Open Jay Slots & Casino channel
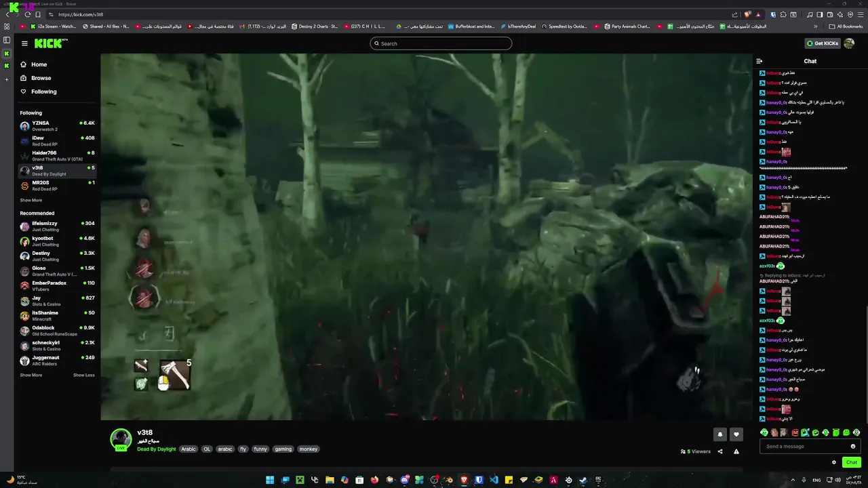This screenshot has width=868, height=488. (57, 301)
